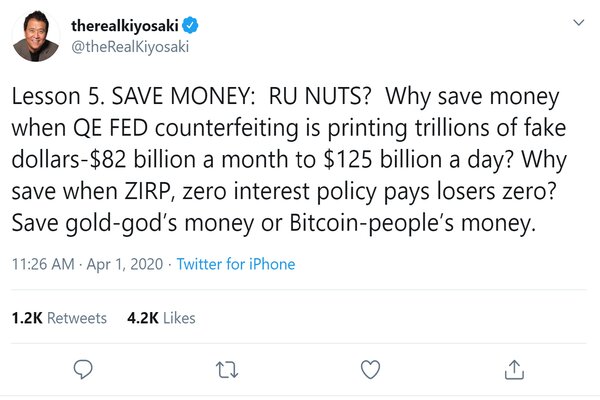This screenshot has height=400, width=600.
Task: View the 4.2K Likes list
Action: (161, 318)
